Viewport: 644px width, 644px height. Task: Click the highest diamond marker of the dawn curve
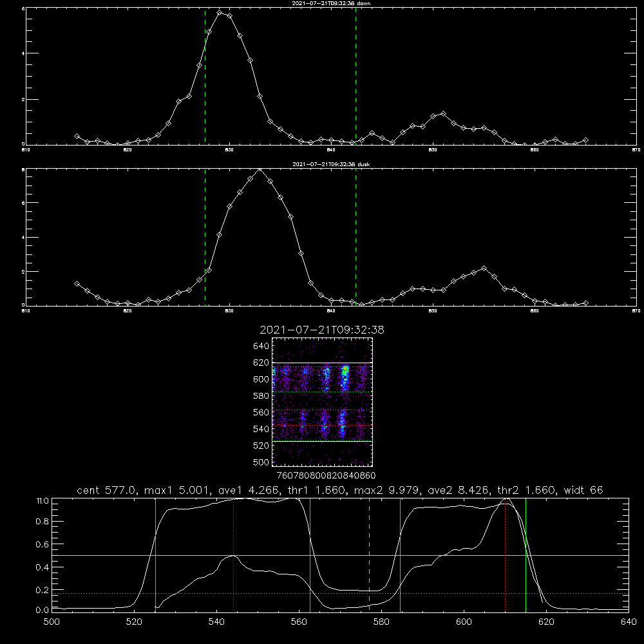pyautogui.click(x=220, y=13)
